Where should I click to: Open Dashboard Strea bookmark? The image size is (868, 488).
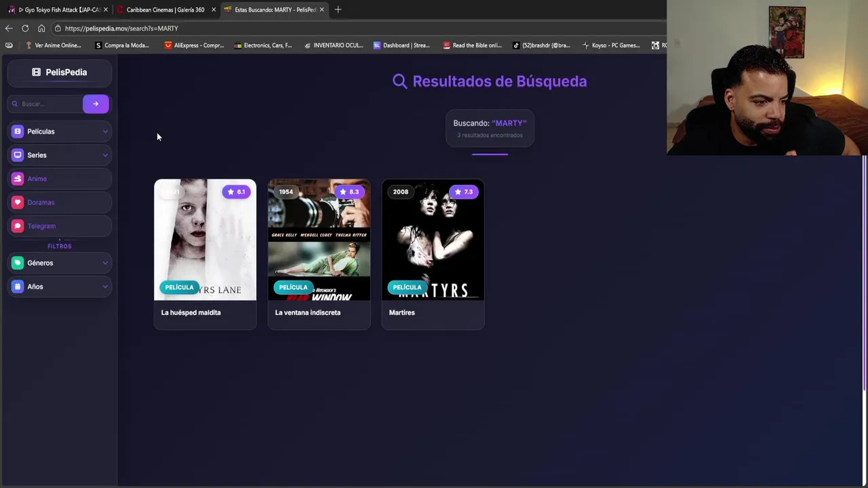click(x=401, y=45)
